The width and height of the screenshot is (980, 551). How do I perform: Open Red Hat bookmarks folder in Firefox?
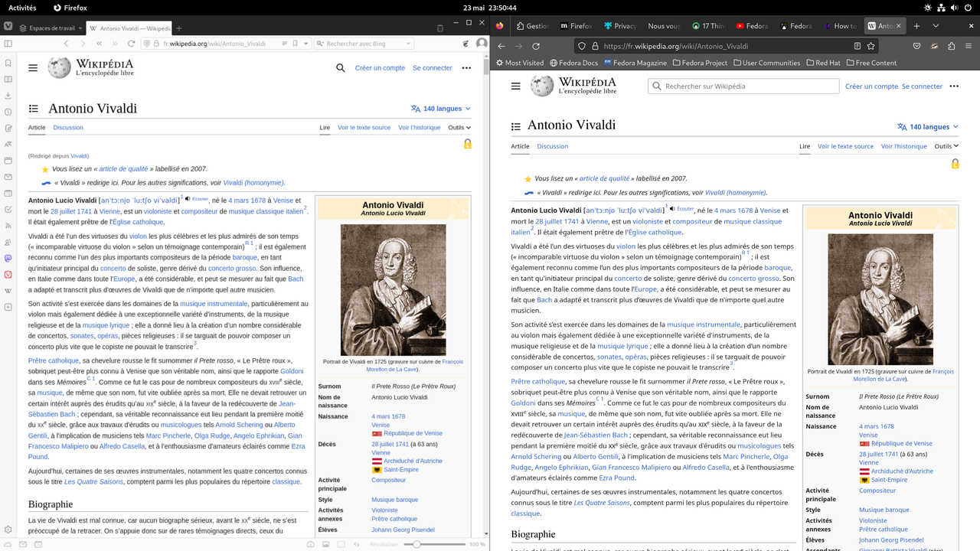click(x=823, y=63)
